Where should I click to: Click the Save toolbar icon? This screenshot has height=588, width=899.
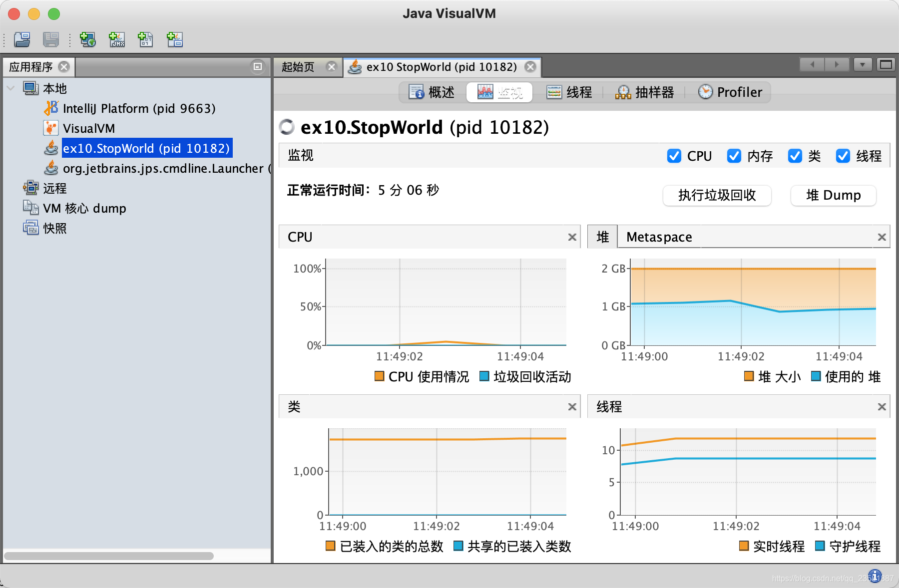pos(51,39)
